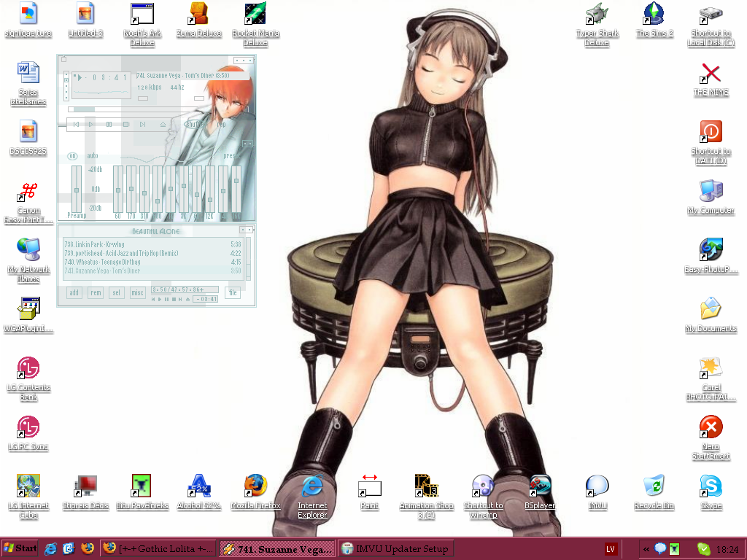Select the My Network Places icon
The height and width of the screenshot is (560, 747).
pos(28,260)
